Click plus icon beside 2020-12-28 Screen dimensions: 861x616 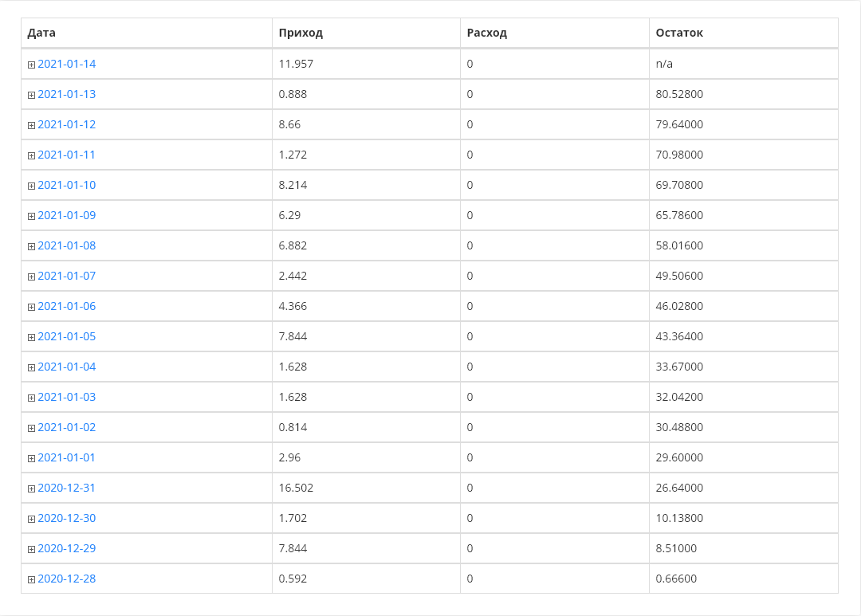coord(31,580)
